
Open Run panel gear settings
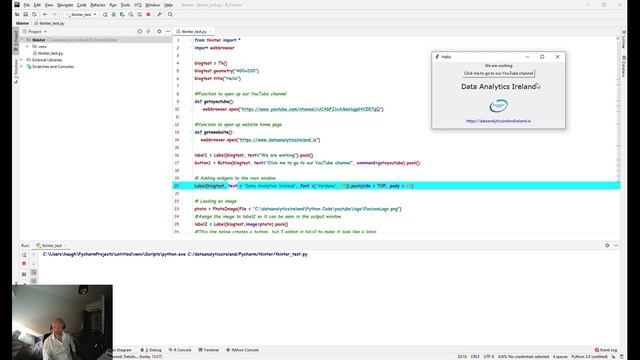607,245
